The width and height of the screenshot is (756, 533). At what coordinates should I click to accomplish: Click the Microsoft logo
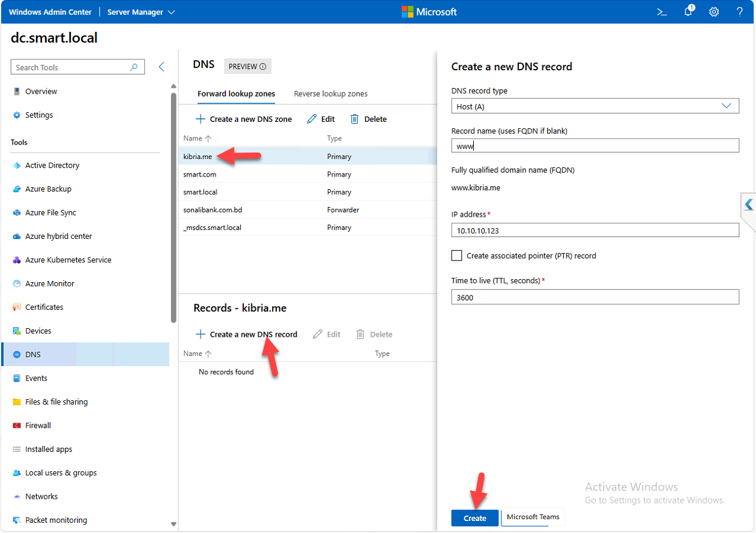tap(429, 12)
